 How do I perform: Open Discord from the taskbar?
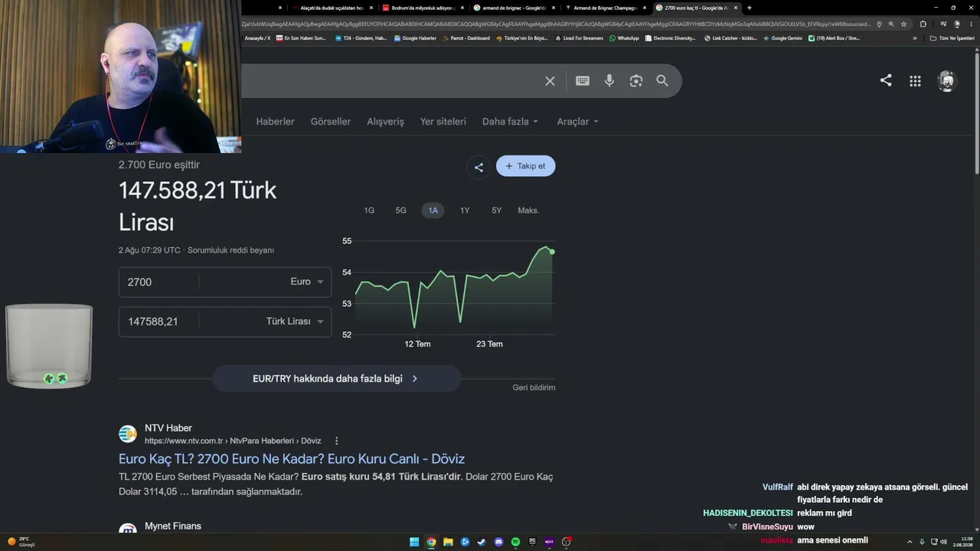(x=498, y=542)
